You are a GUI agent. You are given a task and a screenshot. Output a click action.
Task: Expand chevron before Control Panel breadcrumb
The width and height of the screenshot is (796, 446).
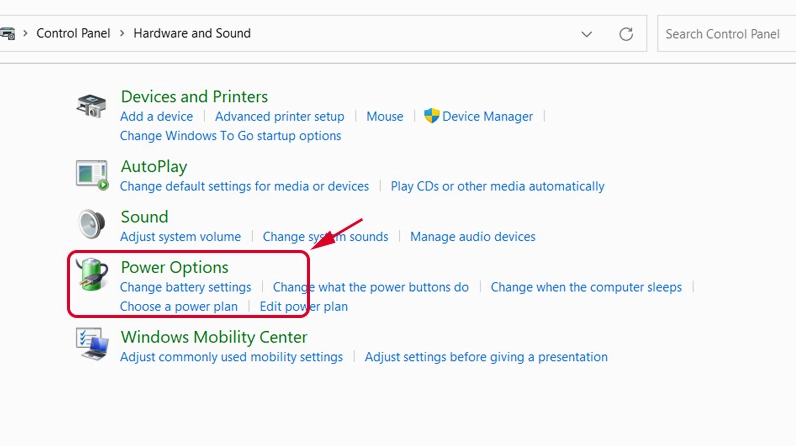(25, 33)
